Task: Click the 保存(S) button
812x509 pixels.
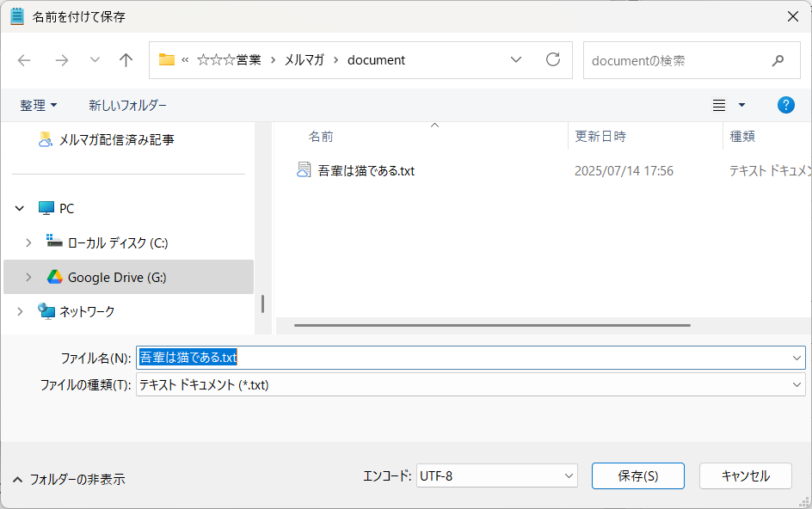Action: click(x=638, y=475)
